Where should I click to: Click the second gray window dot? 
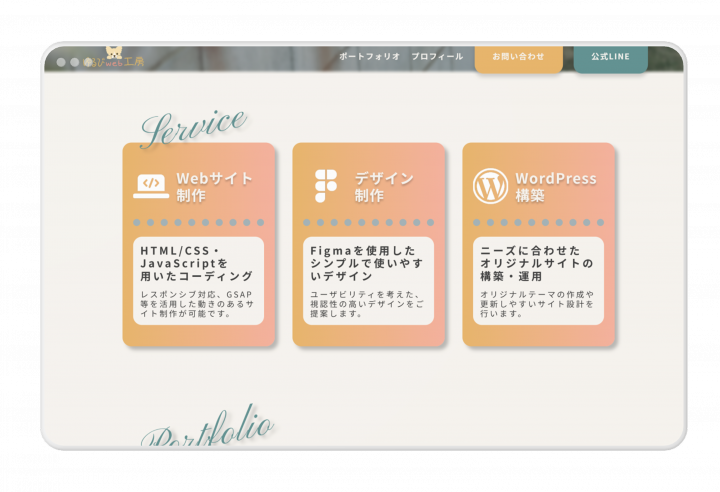click(x=75, y=62)
